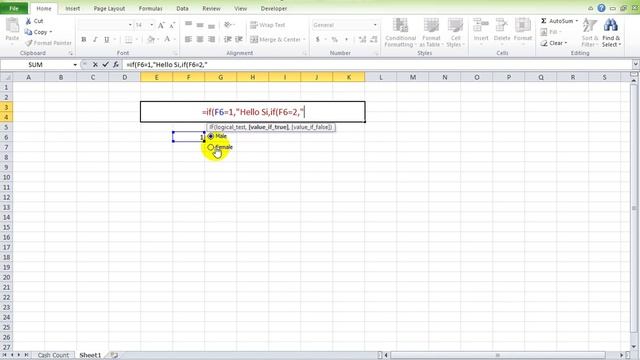The image size is (640, 360).
Task: Open Cell Styles gallery
Action: (455, 33)
